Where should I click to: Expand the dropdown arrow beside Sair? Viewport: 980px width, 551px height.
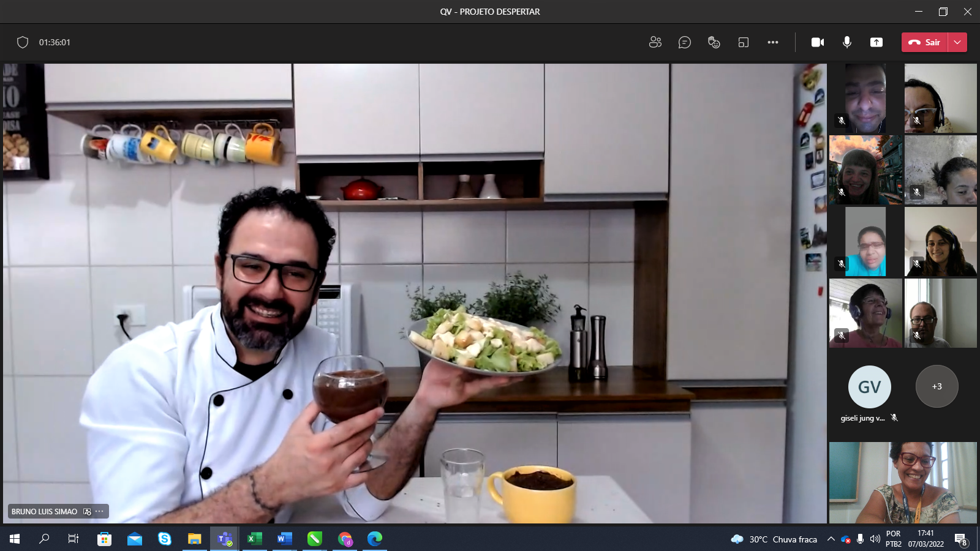pos(957,42)
